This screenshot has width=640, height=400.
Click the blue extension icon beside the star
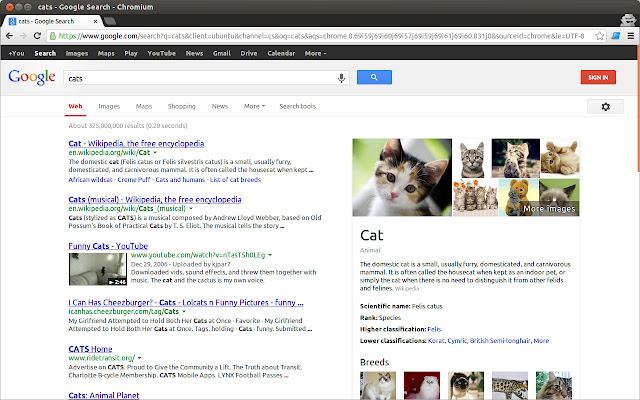click(x=616, y=36)
